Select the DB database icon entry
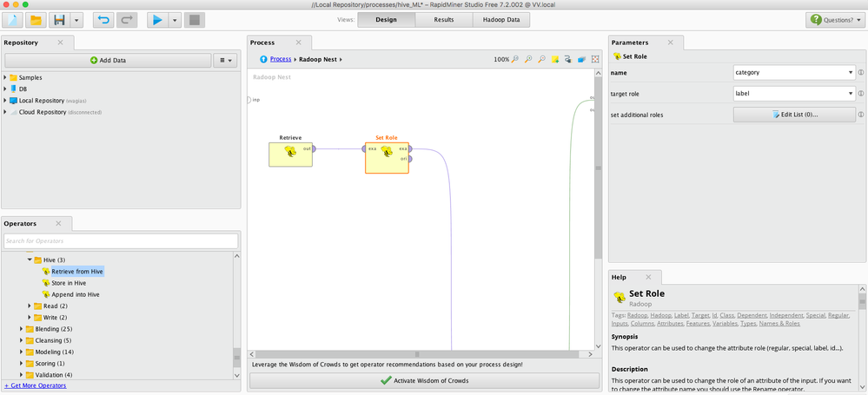The height and width of the screenshot is (395, 868). coord(18,89)
